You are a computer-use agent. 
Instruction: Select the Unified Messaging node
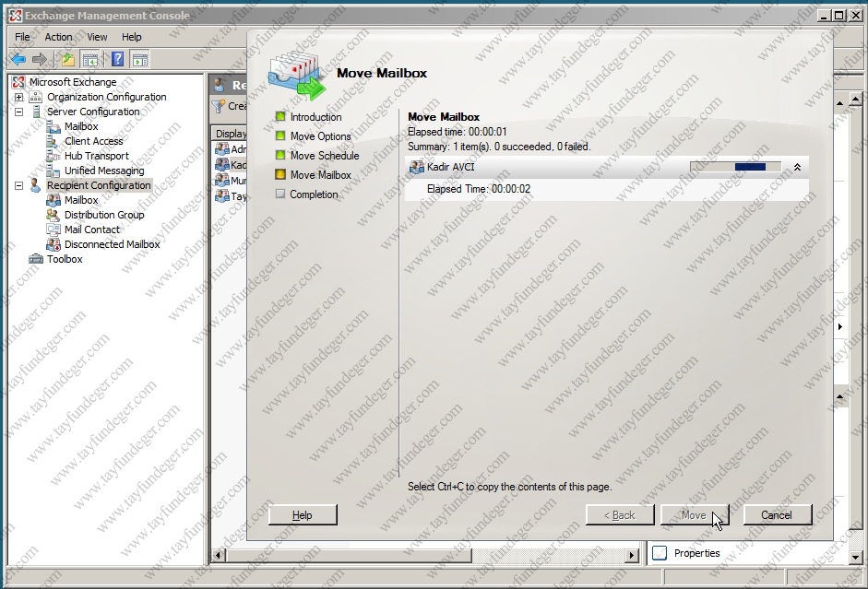[104, 171]
